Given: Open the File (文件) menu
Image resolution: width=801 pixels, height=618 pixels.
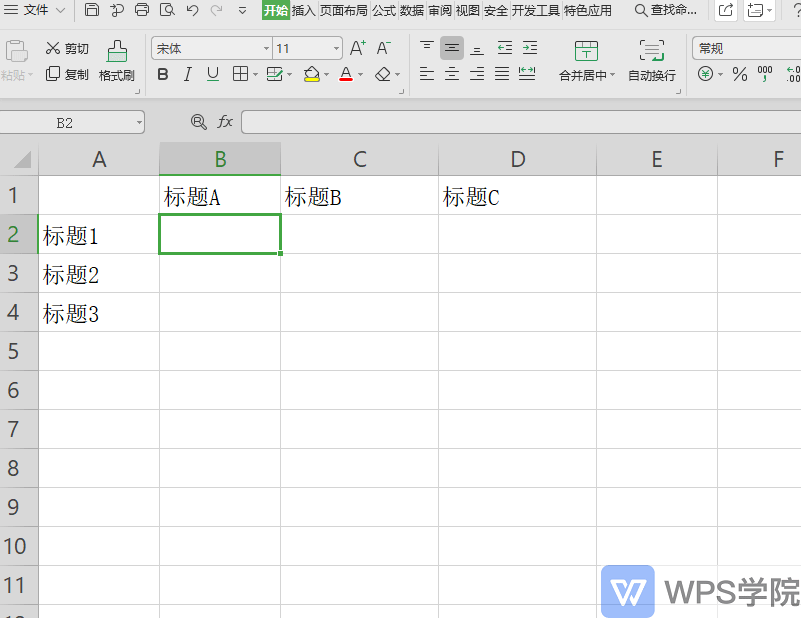Looking at the screenshot, I should click(x=34, y=10).
